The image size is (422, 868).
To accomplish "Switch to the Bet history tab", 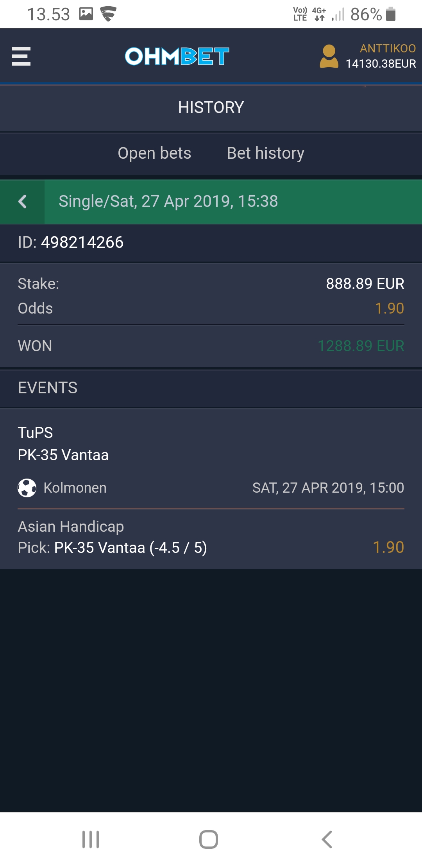I will pos(265,153).
